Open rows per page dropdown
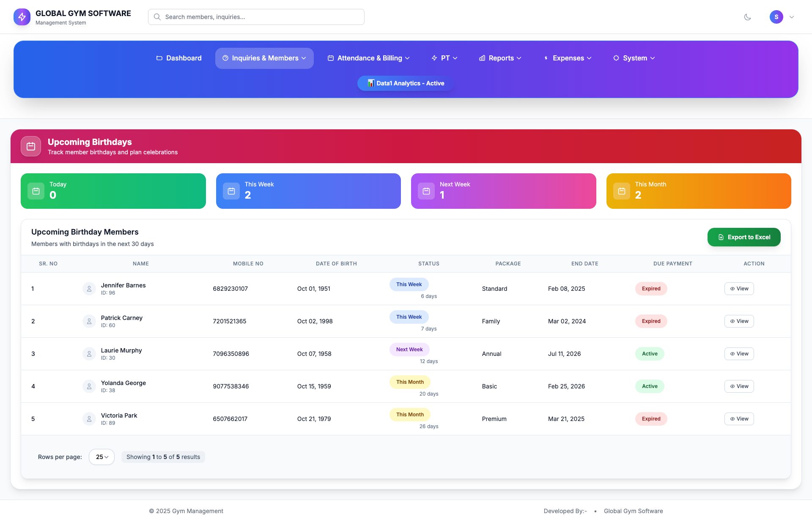Screen dimensions: 812x522 (x=101, y=457)
